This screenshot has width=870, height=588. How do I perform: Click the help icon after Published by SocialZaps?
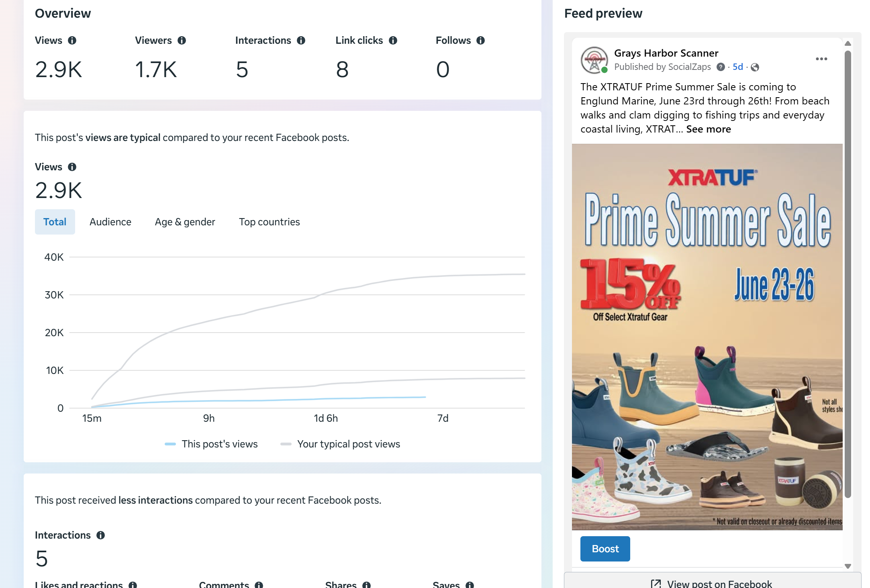coord(721,67)
